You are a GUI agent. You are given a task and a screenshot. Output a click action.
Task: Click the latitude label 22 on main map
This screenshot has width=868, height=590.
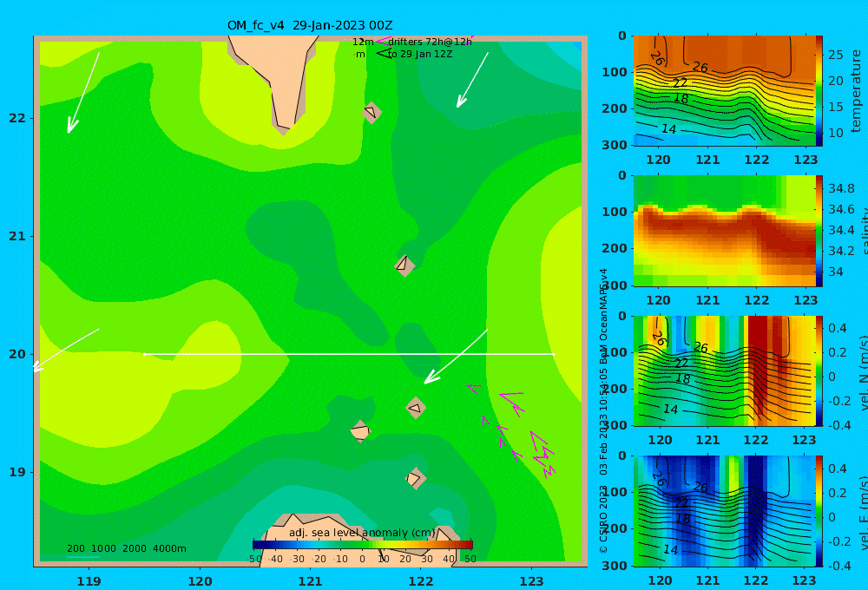pyautogui.click(x=17, y=118)
